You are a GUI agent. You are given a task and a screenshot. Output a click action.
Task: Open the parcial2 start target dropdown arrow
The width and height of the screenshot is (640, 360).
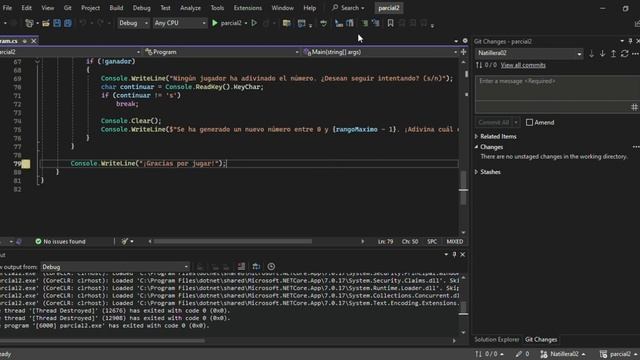(x=246, y=23)
